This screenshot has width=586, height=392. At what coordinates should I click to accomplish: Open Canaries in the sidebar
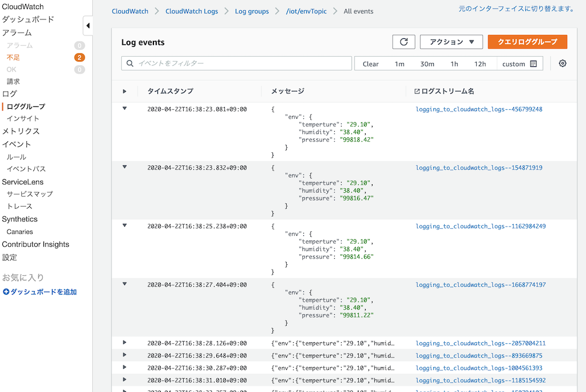20,232
